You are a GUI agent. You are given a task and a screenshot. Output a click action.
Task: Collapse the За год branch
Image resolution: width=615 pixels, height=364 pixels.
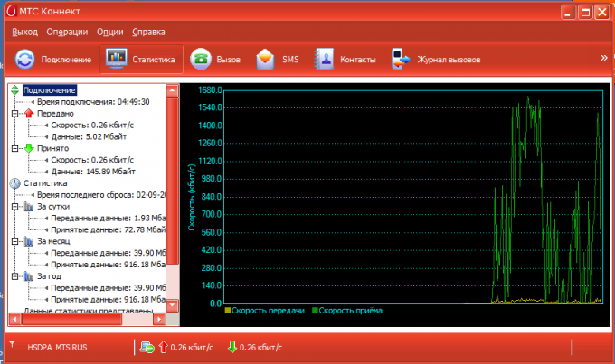pos(14,276)
